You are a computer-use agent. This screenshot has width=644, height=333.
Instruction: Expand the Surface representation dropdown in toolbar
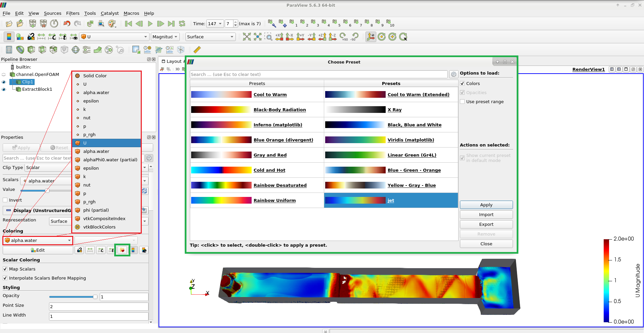(210, 37)
